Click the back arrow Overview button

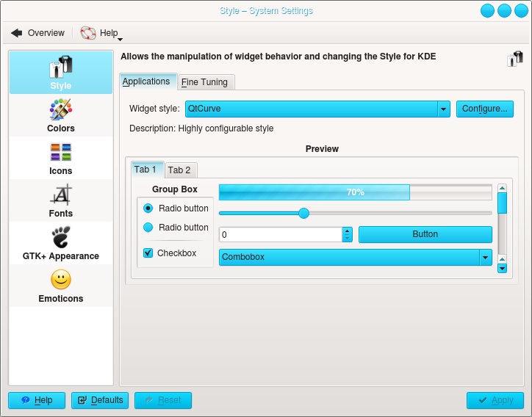37,33
